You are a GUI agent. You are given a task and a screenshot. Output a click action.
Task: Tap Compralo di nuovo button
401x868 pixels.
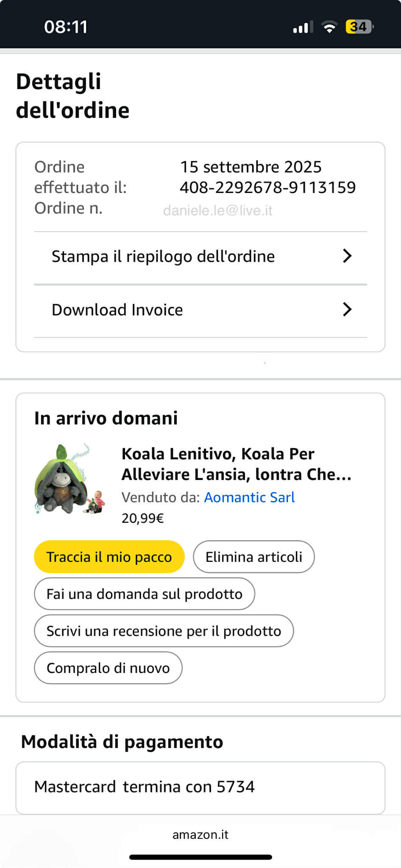[x=108, y=668]
